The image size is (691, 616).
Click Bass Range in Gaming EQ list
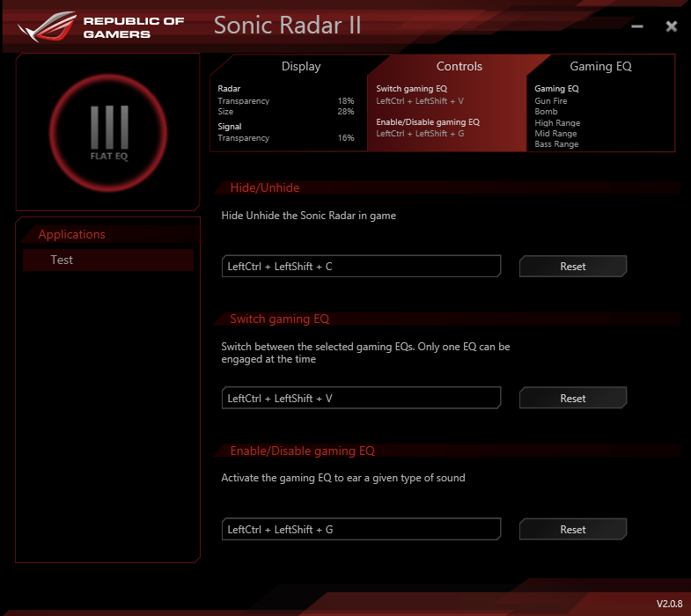pyautogui.click(x=556, y=144)
